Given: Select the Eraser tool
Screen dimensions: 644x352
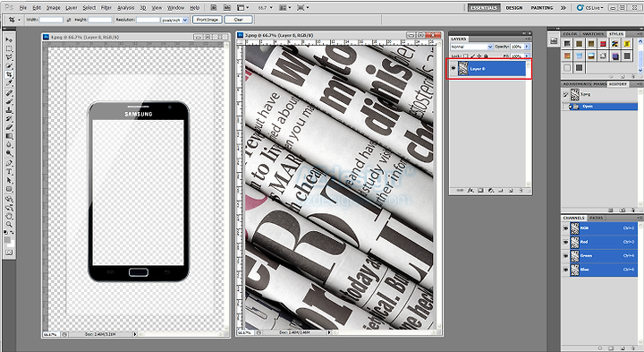Looking at the screenshot, I should tap(9, 127).
